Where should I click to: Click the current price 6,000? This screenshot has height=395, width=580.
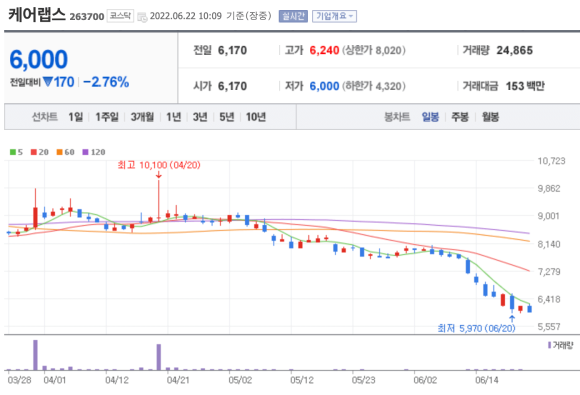tap(38, 60)
